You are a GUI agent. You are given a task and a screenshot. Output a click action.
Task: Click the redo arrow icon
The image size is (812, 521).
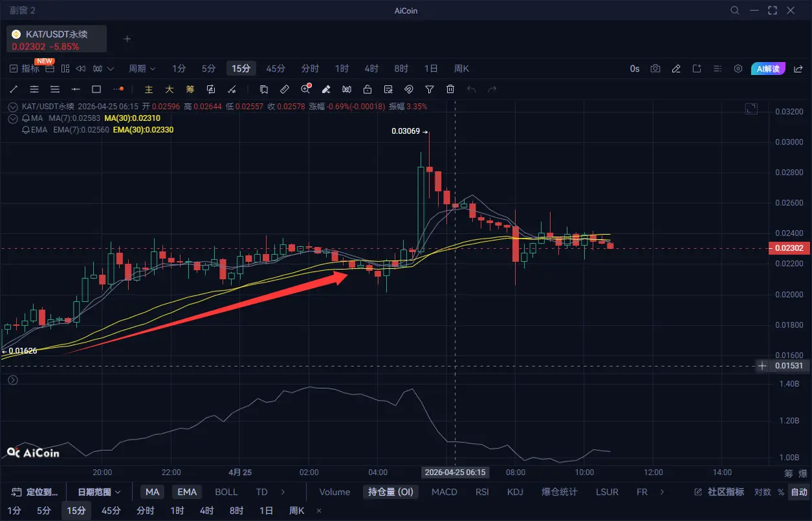[492, 89]
